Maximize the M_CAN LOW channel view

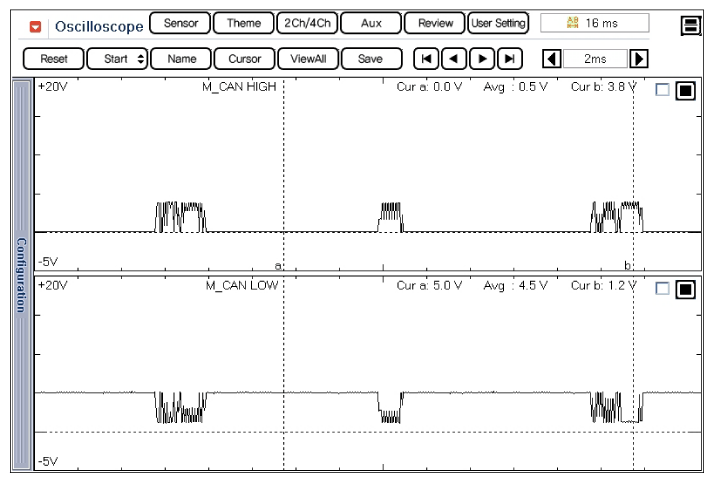click(685, 289)
